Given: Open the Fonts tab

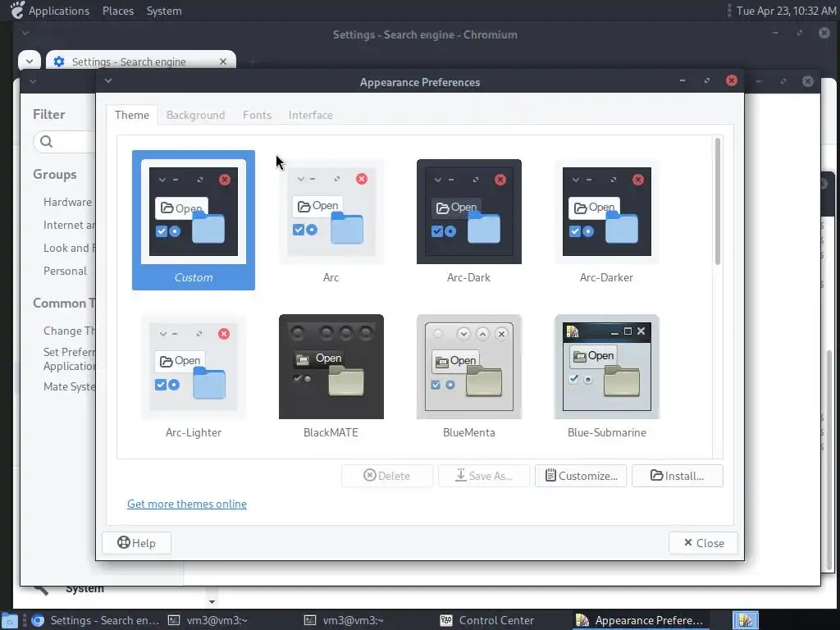Looking at the screenshot, I should pyautogui.click(x=257, y=115).
